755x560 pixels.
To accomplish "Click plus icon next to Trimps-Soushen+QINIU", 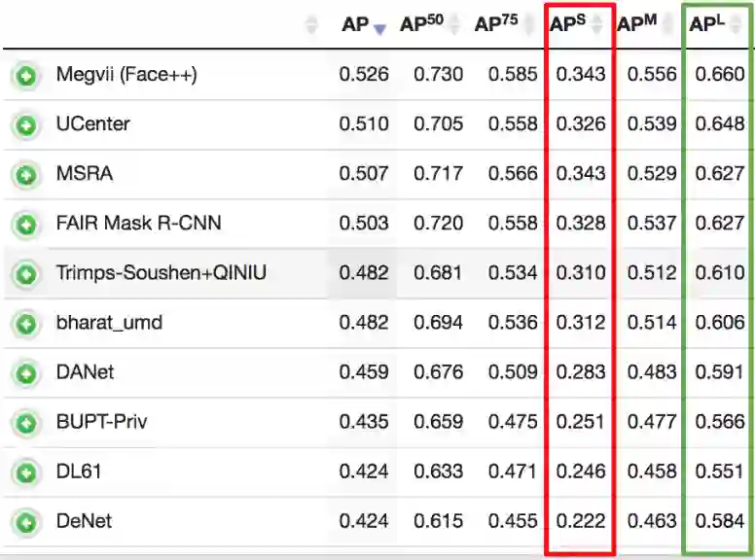I will (25, 274).
